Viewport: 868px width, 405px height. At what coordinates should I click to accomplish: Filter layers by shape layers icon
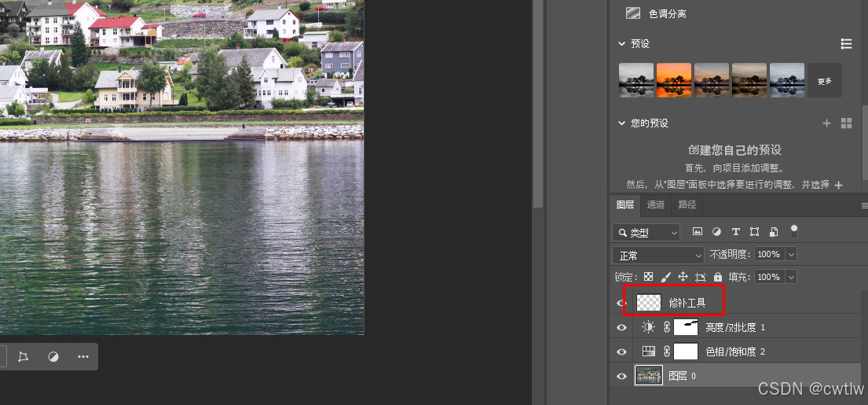click(x=755, y=231)
